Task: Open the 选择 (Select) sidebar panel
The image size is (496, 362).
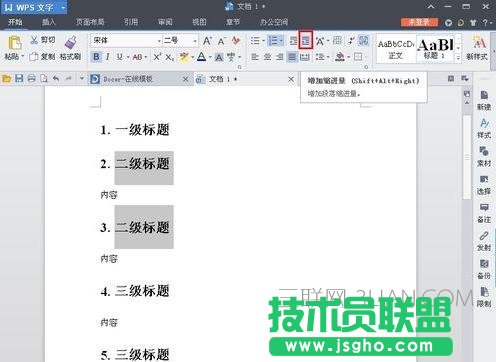Action: pyautogui.click(x=484, y=185)
